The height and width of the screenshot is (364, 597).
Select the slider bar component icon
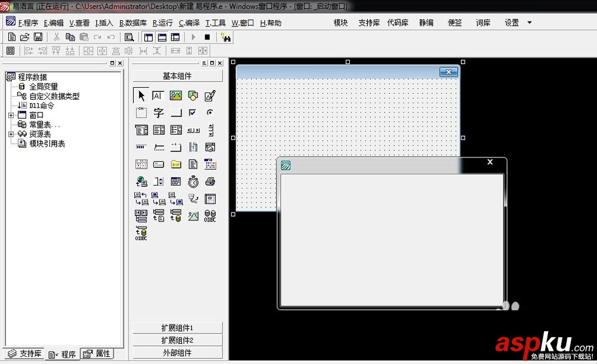(x=159, y=147)
